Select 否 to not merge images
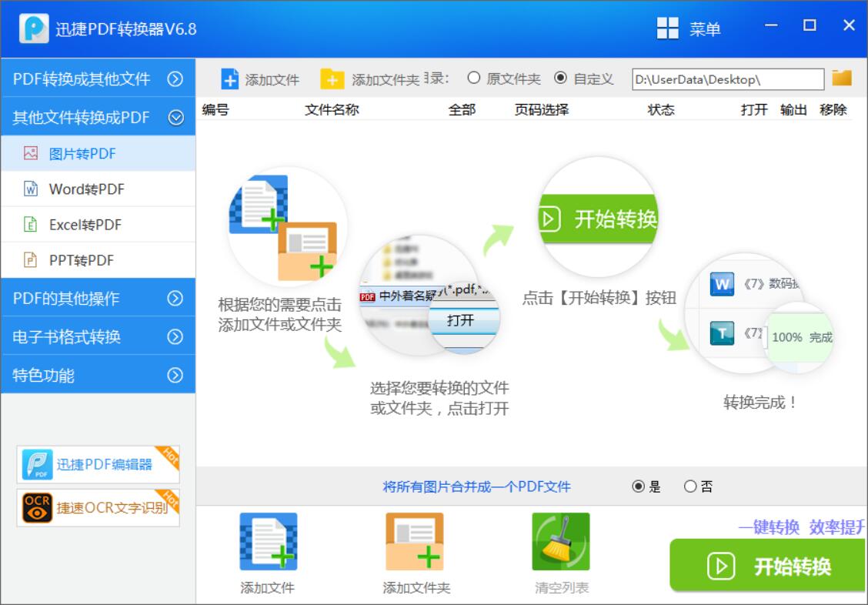This screenshot has height=605, width=868. [x=689, y=486]
